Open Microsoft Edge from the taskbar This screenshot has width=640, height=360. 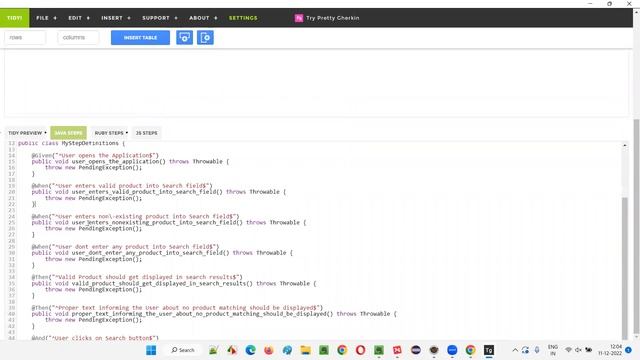(251, 350)
